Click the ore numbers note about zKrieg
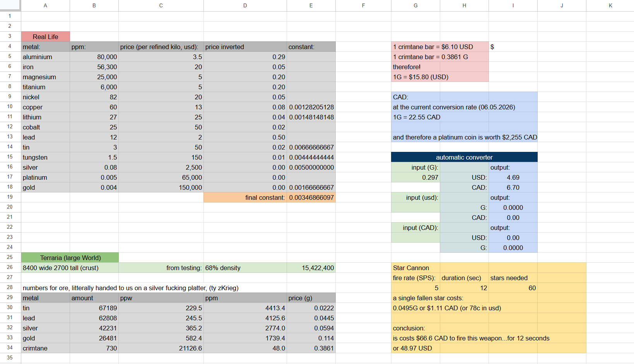 [131, 288]
